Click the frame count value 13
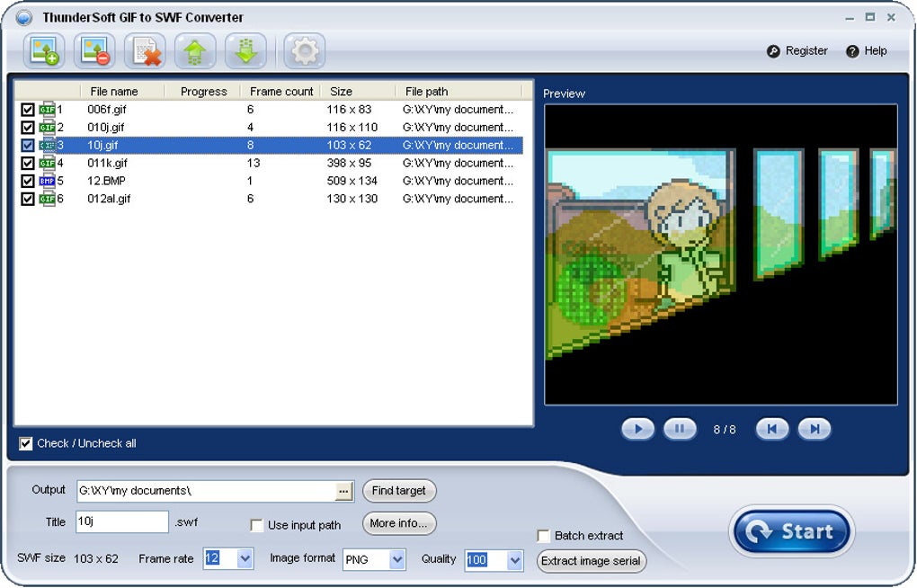This screenshot has height=588, width=917. pyautogui.click(x=254, y=163)
